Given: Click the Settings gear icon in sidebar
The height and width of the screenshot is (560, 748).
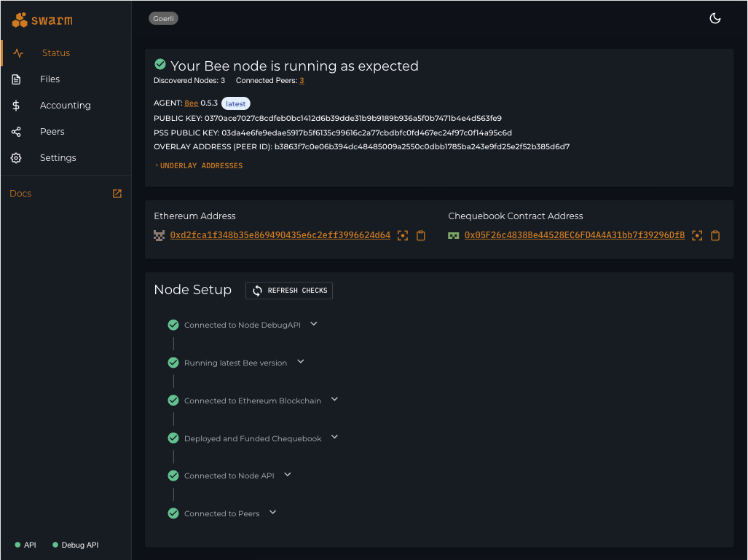Looking at the screenshot, I should point(17,158).
